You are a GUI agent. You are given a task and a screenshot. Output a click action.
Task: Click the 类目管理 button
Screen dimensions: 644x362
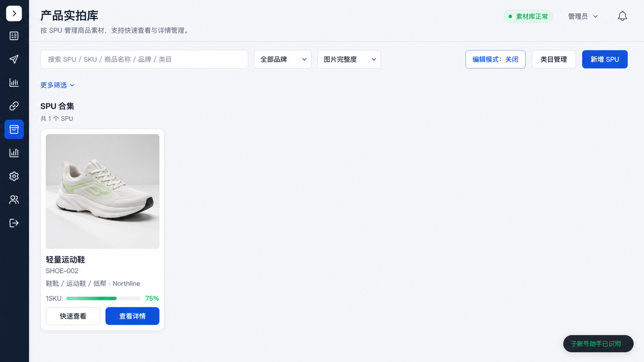553,59
